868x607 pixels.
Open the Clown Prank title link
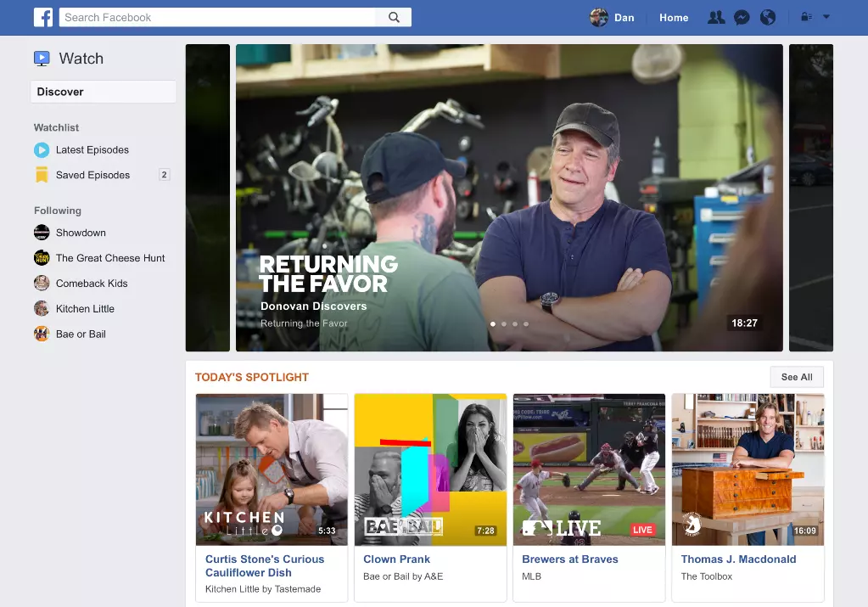(x=396, y=559)
